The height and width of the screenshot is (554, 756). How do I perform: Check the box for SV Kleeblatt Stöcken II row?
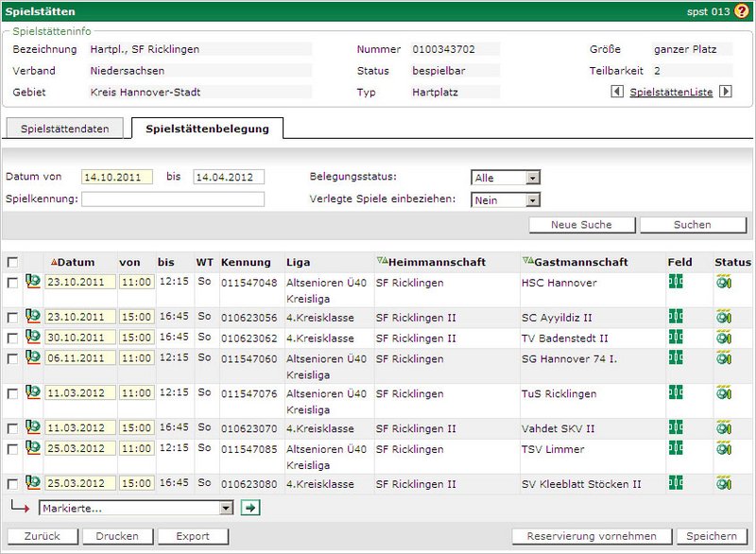(x=12, y=484)
